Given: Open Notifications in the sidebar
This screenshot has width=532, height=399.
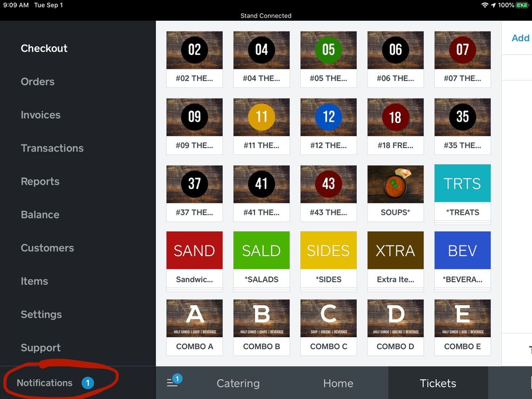Looking at the screenshot, I should coord(45,382).
